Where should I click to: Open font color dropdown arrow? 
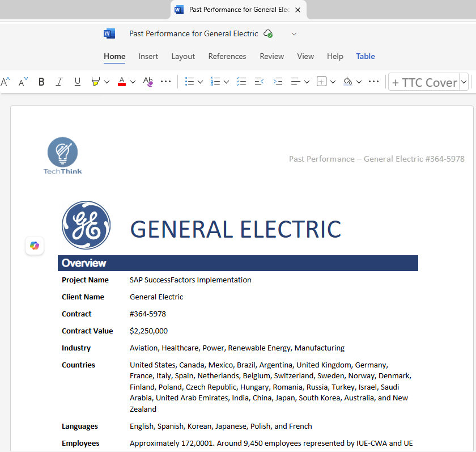point(133,82)
